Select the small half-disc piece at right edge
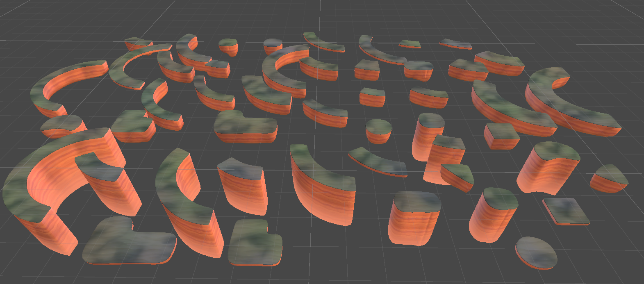644x284 pixels. tap(609, 179)
